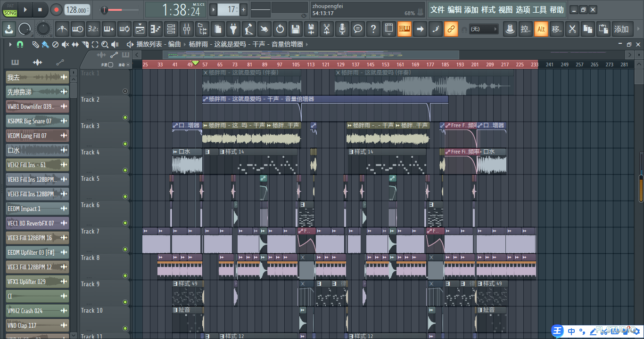Click the 移.. button

[x=557, y=29]
